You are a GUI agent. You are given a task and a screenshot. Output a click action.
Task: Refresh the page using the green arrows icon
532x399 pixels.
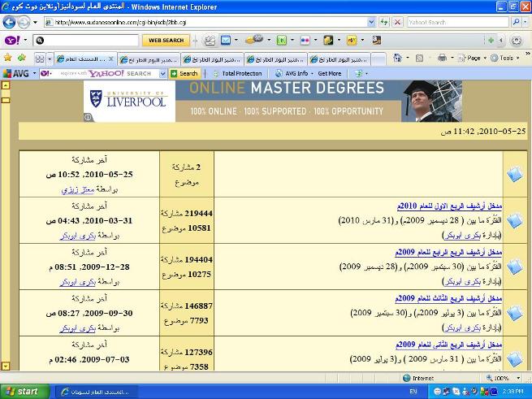point(384,23)
